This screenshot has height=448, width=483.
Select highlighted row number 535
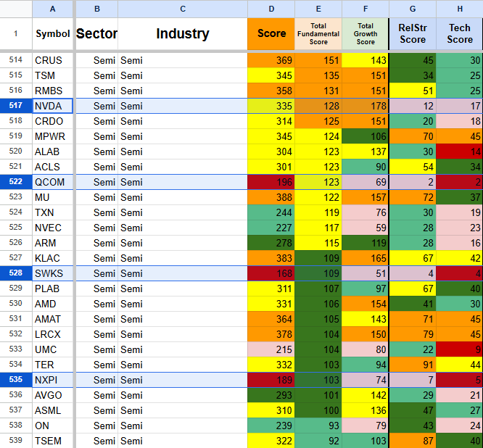click(16, 380)
